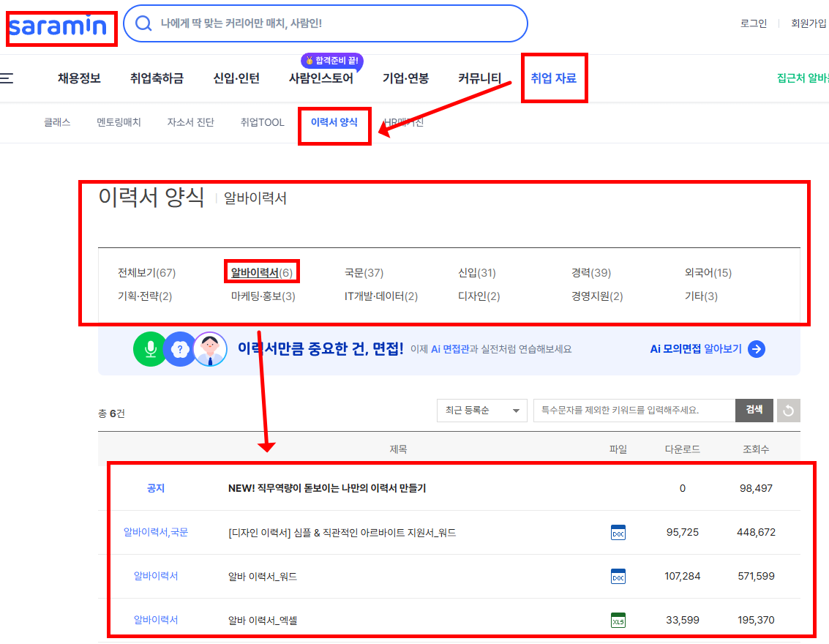
Task: Select 마케팅·홍보(3) category
Action: [263, 296]
